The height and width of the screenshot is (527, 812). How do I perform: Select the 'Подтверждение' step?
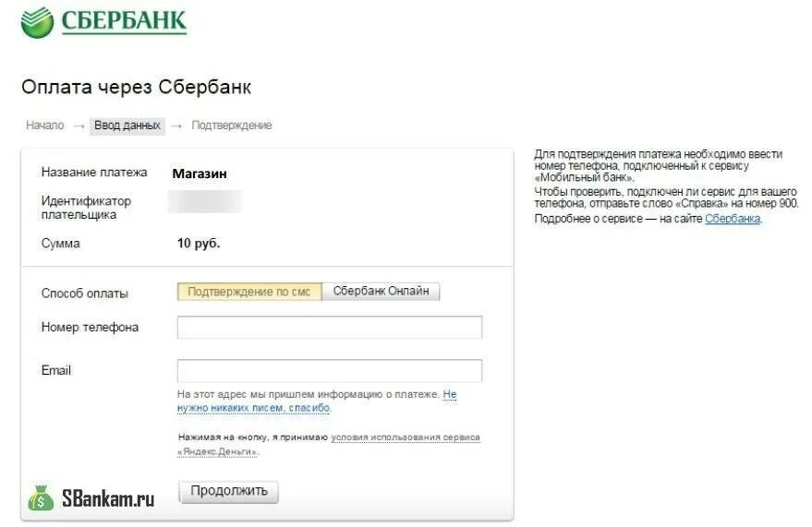click(232, 126)
